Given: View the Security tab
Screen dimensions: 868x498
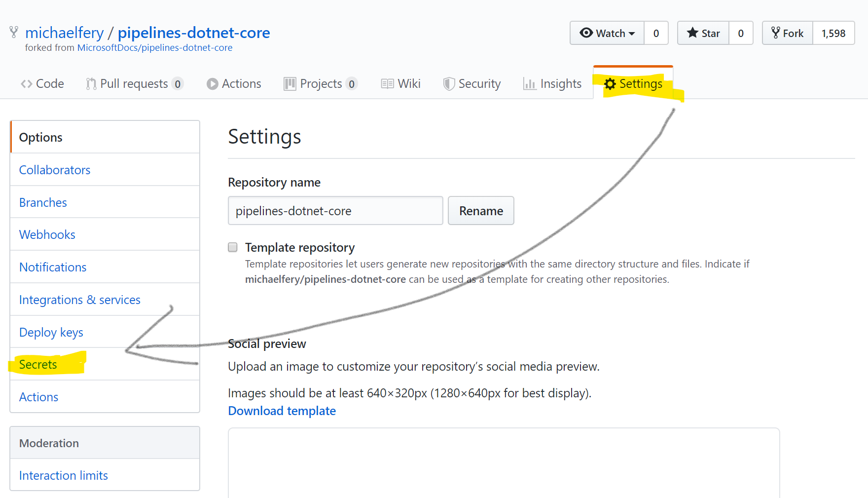Looking at the screenshot, I should [x=472, y=84].
